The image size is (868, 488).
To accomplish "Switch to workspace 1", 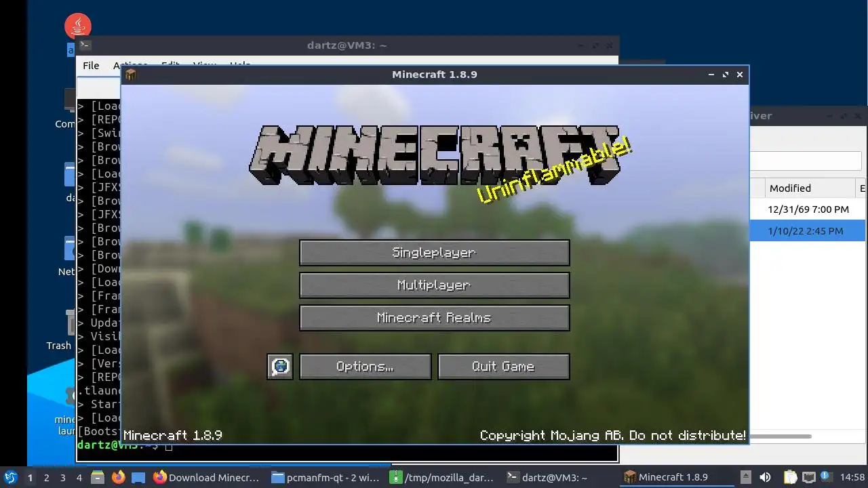I will [x=30, y=478].
